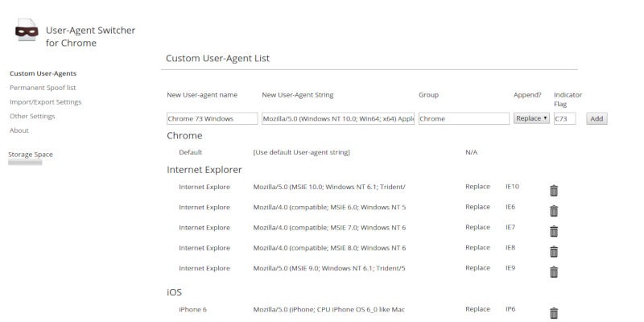Click the MSIE 7.0 user-agent string
The width and height of the screenshot is (644, 322).
329,228
